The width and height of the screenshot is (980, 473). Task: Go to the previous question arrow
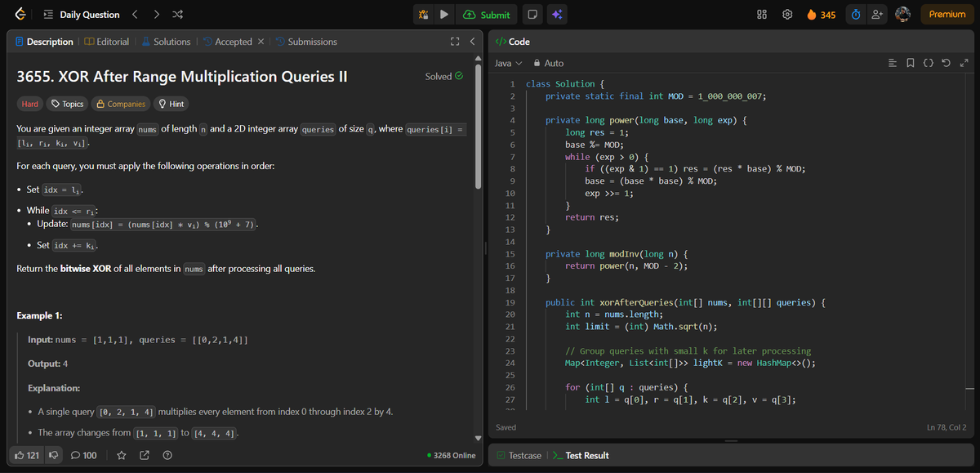[136, 15]
